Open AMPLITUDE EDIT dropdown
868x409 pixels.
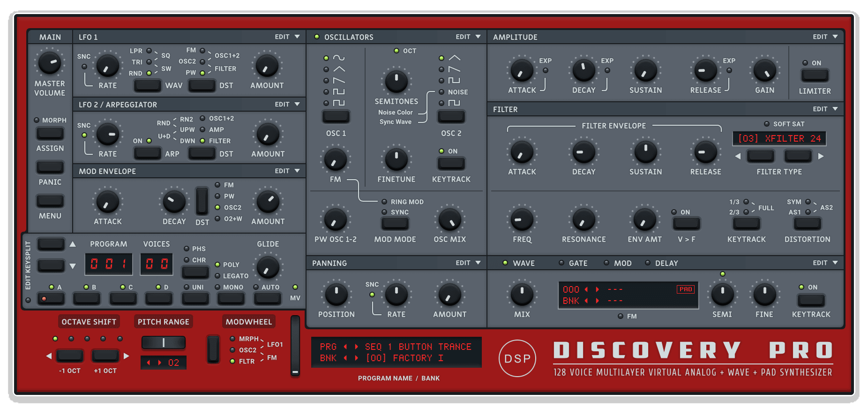[825, 37]
